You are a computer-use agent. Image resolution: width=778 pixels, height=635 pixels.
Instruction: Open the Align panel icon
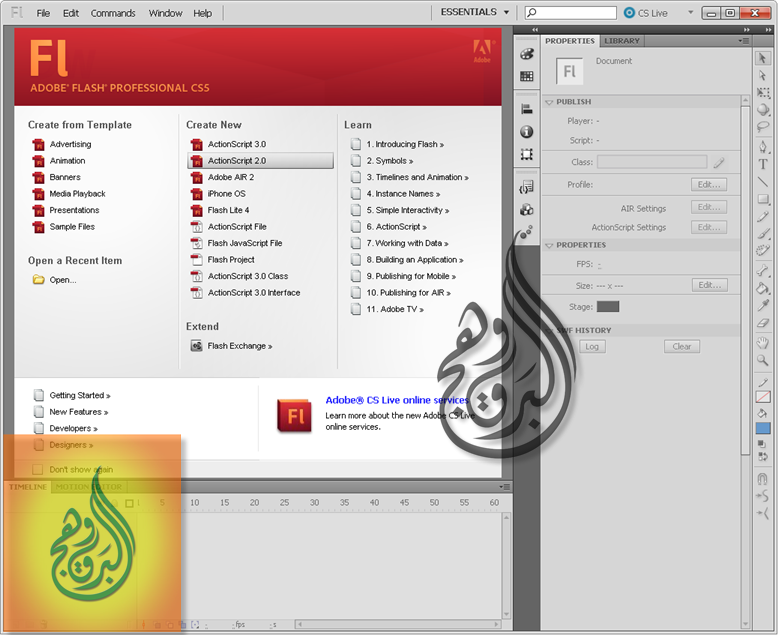point(527,109)
